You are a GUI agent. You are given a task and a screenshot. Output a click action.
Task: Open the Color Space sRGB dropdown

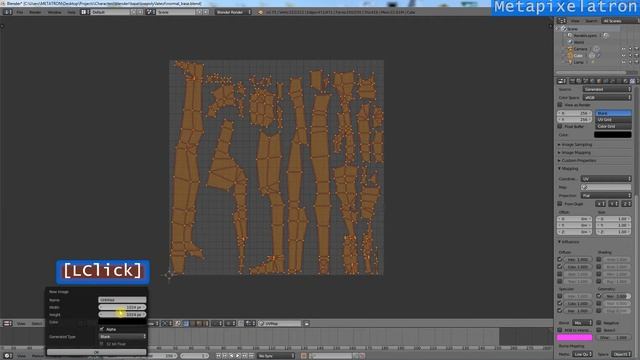point(607,98)
